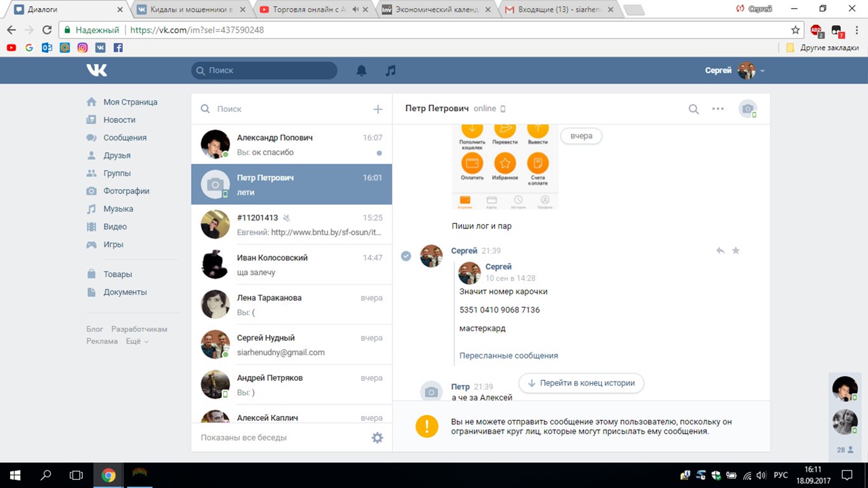Open VK notifications bell icon

[361, 70]
